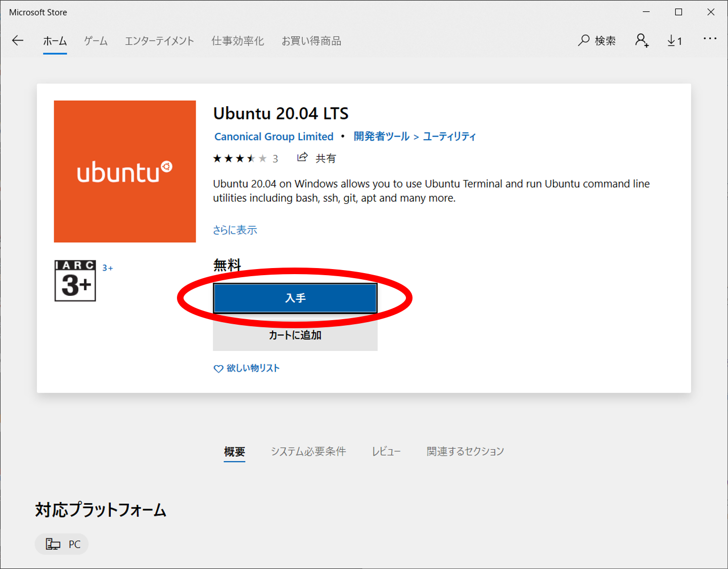Click the 無料 price label

point(227,265)
